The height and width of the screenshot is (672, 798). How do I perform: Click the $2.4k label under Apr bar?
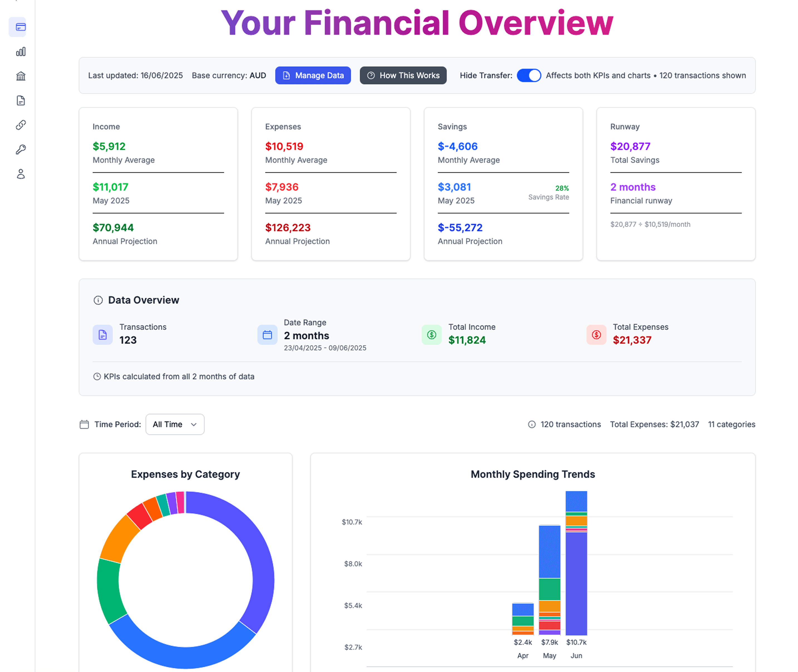tap(523, 642)
